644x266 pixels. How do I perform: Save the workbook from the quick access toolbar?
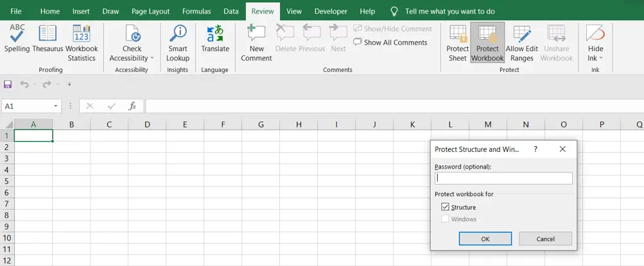(8, 84)
